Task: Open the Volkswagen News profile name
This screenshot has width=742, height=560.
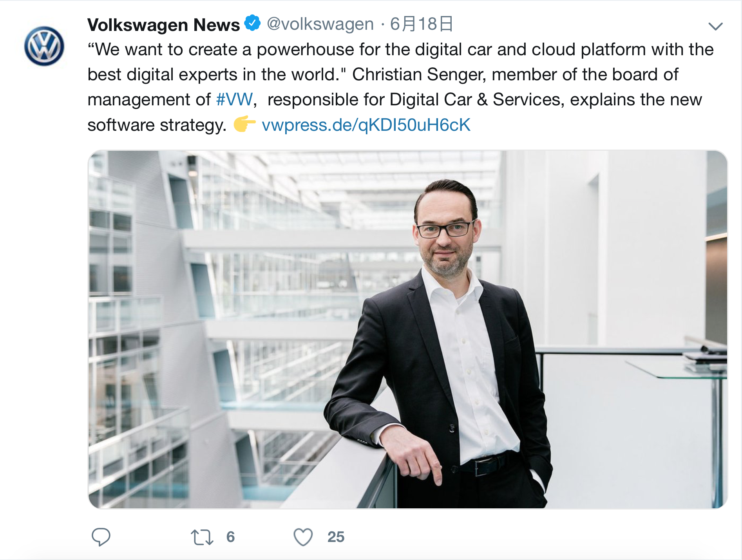Action: pyautogui.click(x=163, y=25)
